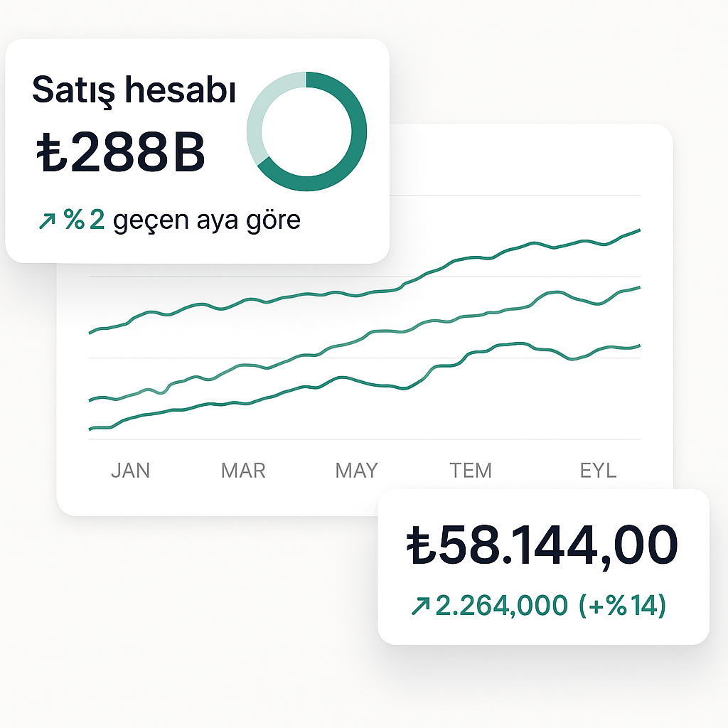The height and width of the screenshot is (728, 728).
Task: Select the MAY axis label
Action: [x=357, y=471]
